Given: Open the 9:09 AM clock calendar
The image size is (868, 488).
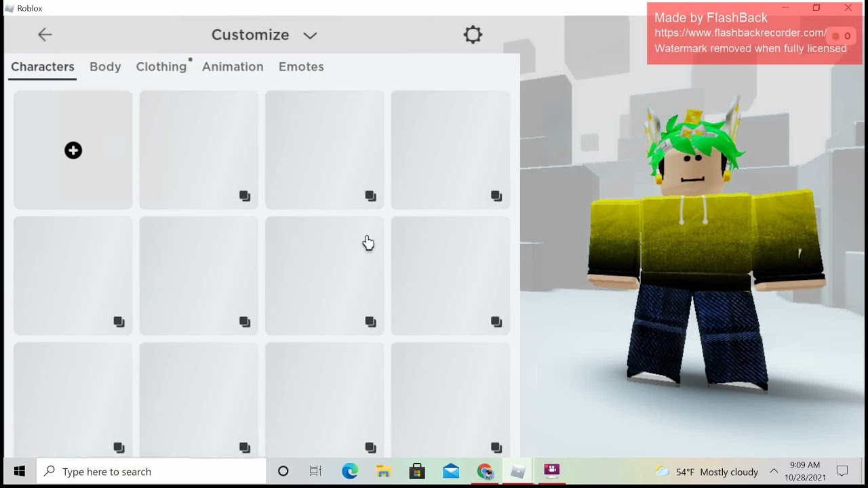Looking at the screenshot, I should [805, 471].
